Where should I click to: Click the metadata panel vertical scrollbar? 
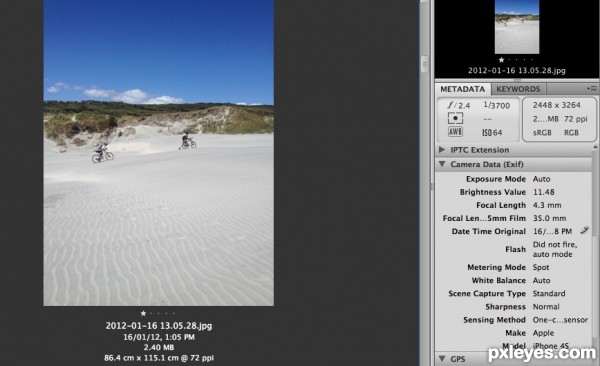pos(595,249)
